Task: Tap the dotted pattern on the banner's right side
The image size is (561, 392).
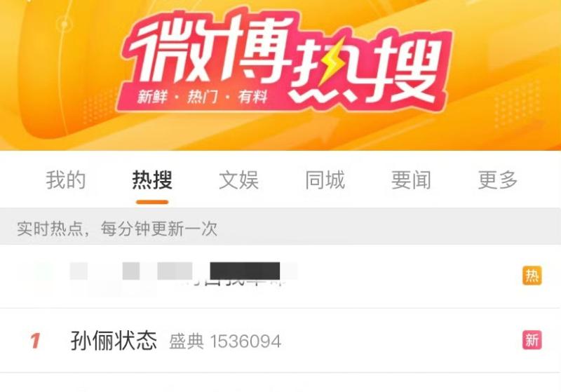Action: coord(517,104)
